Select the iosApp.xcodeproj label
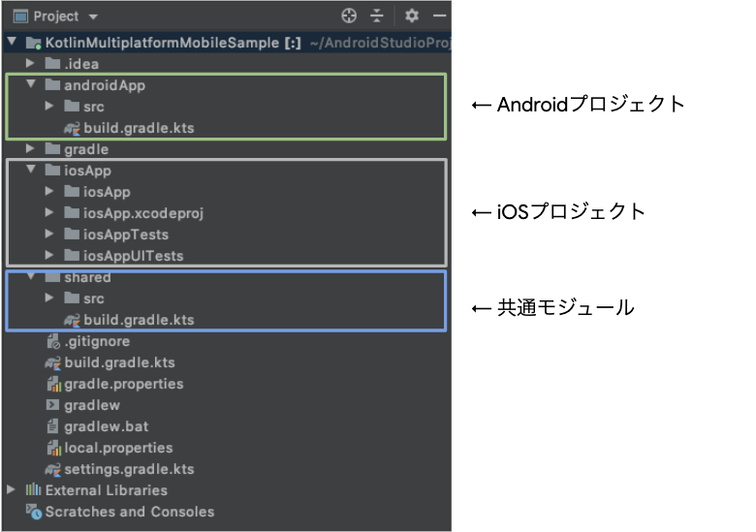 point(143,213)
